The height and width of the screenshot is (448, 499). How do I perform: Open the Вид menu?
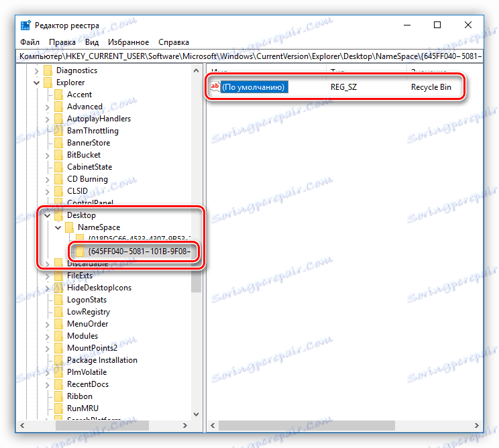tap(92, 42)
